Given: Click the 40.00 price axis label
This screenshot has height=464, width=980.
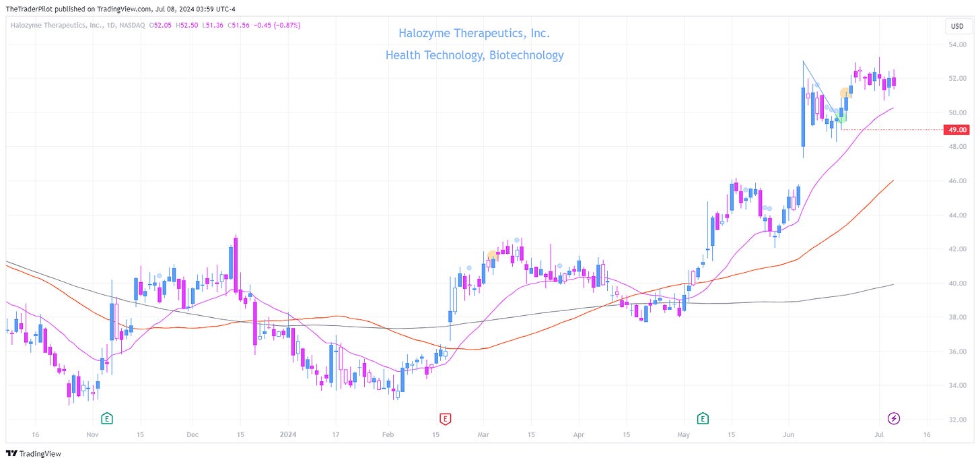Looking at the screenshot, I should 958,284.
